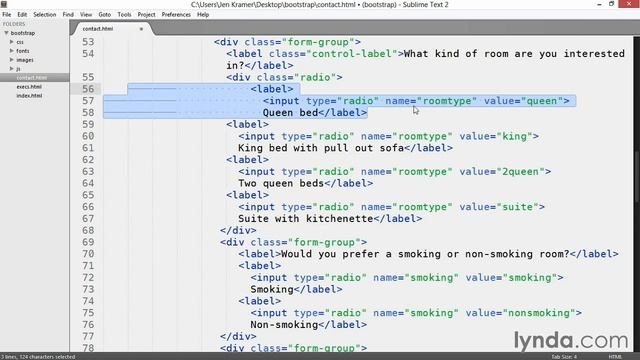Open the File menu
The width and height of the screenshot is (640, 360).
tap(7, 14)
